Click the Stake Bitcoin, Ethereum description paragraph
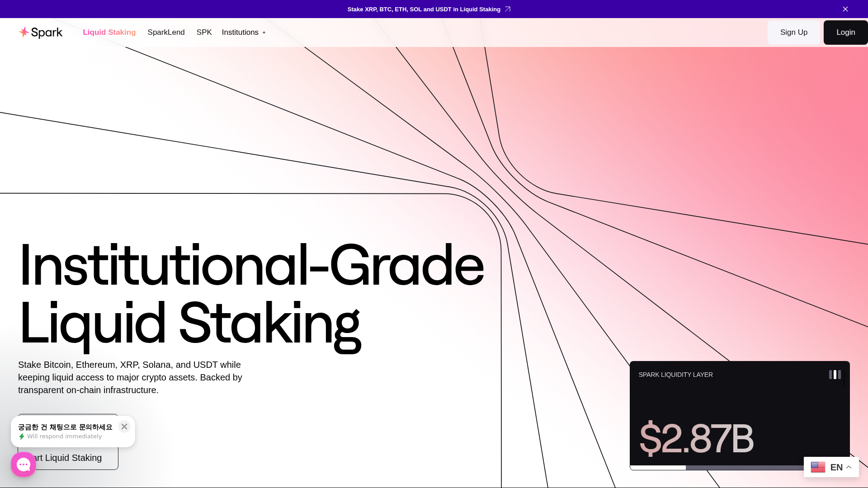Image resolution: width=868 pixels, height=488 pixels. 130,377
